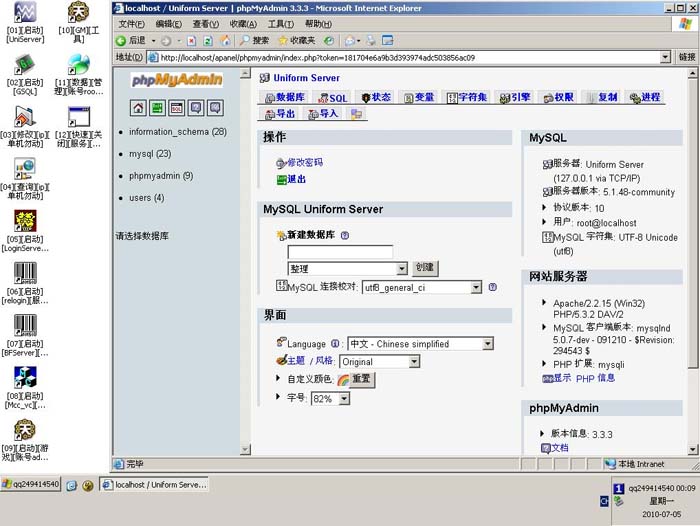Viewport: 700px width, 526px height.
Task: Click the IE Stop button
Action: [x=192, y=41]
